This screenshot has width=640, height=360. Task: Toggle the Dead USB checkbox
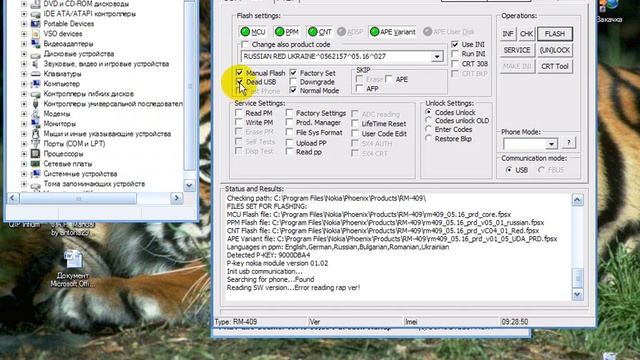click(x=240, y=82)
